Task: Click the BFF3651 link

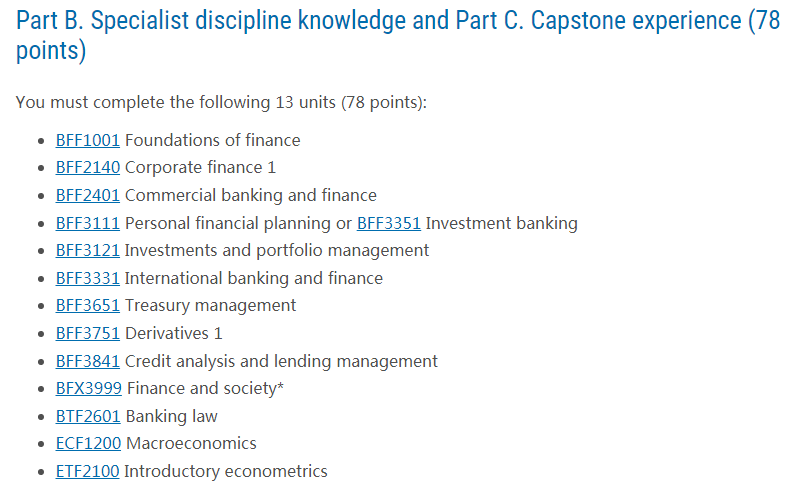Action: pyautogui.click(x=87, y=305)
